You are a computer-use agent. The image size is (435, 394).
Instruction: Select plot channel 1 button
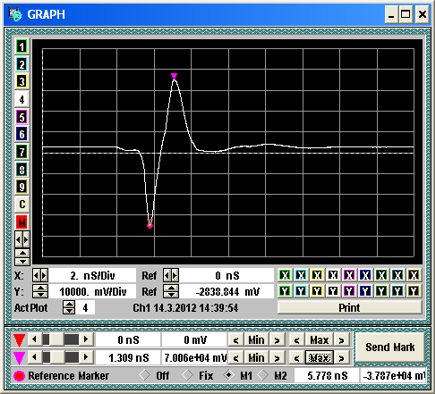coord(22,47)
